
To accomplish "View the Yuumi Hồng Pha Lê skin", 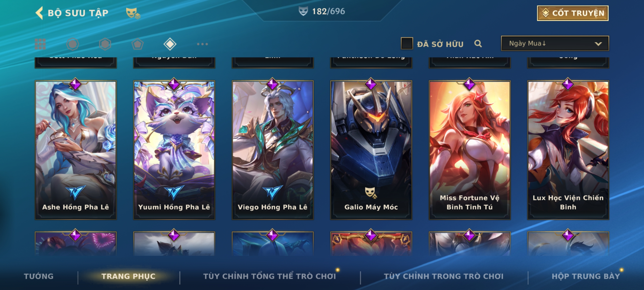I will 174,150.
